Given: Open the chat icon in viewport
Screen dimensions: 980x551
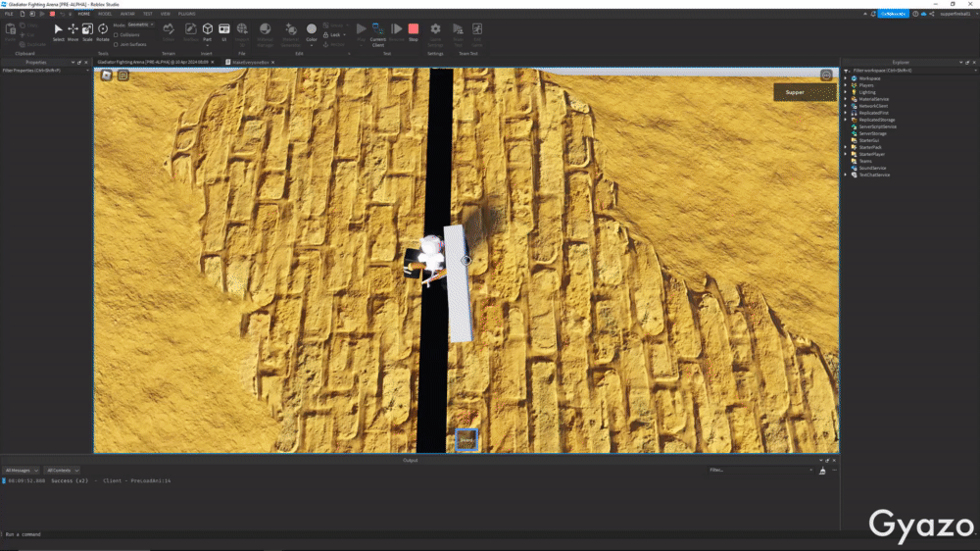Looking at the screenshot, I should (x=123, y=75).
